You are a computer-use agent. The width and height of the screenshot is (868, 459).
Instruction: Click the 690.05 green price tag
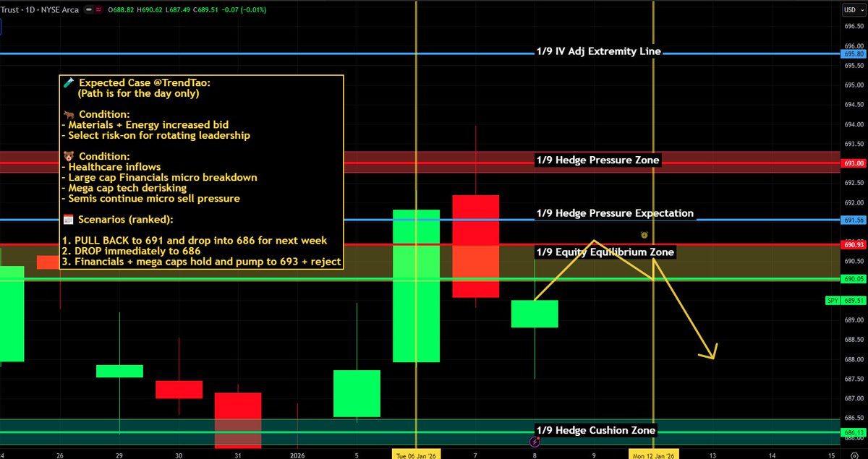(852, 279)
